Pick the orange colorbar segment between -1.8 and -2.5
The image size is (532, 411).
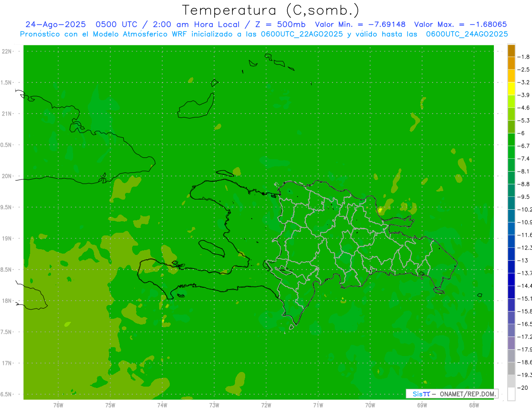point(511,63)
